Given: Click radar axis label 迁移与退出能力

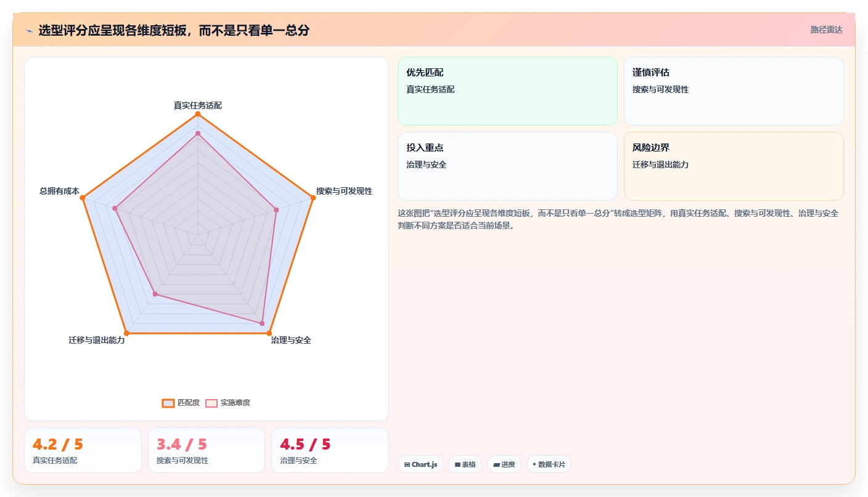Looking at the screenshot, I should pyautogui.click(x=97, y=340).
